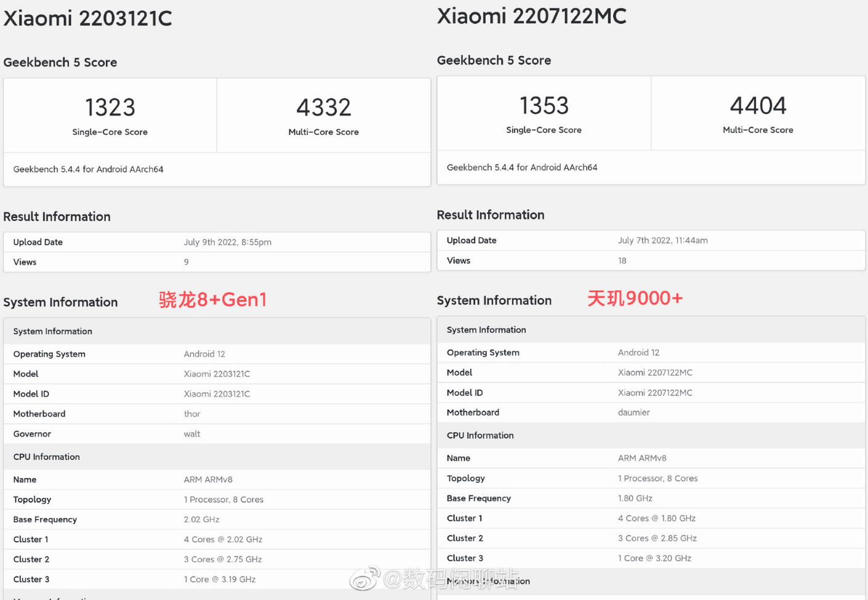The height and width of the screenshot is (600, 868).
Task: Click the motherboard value thor
Action: (x=192, y=414)
